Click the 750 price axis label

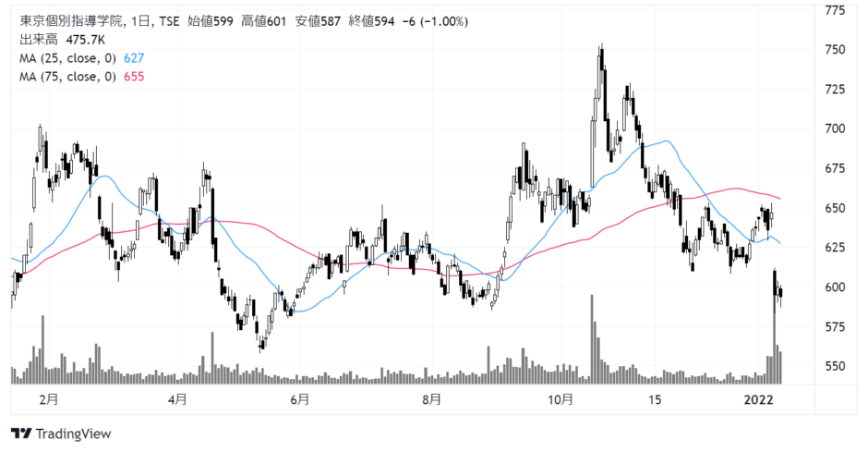[x=837, y=50]
